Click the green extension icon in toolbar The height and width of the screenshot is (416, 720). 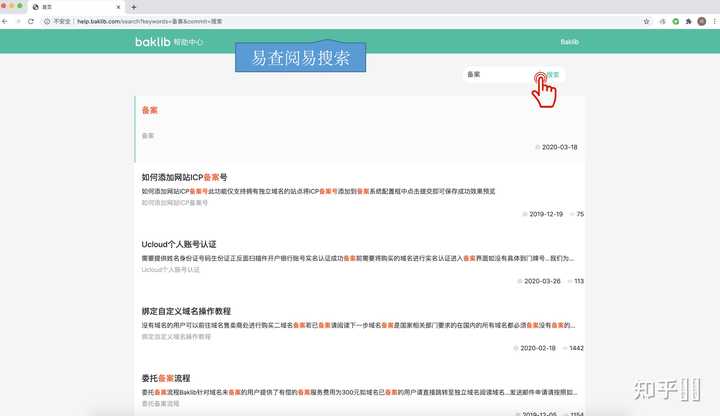[x=675, y=21]
